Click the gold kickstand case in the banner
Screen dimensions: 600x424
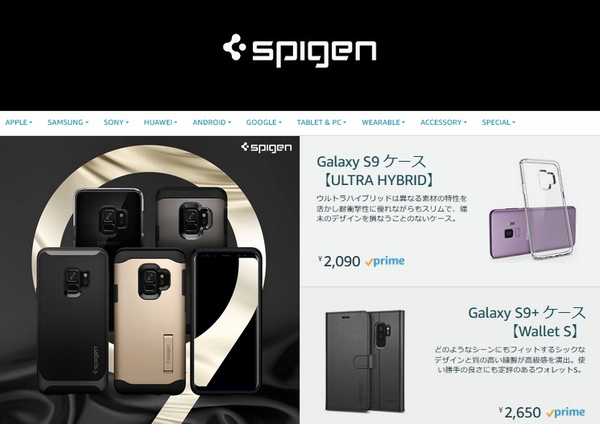pyautogui.click(x=150, y=321)
